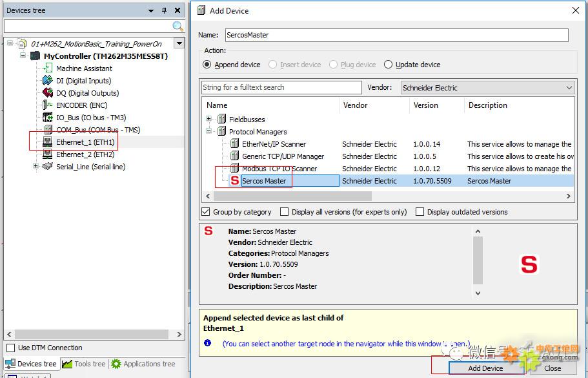Click the Close button in Add Device dialog
The width and height of the screenshot is (588, 378).
(553, 368)
